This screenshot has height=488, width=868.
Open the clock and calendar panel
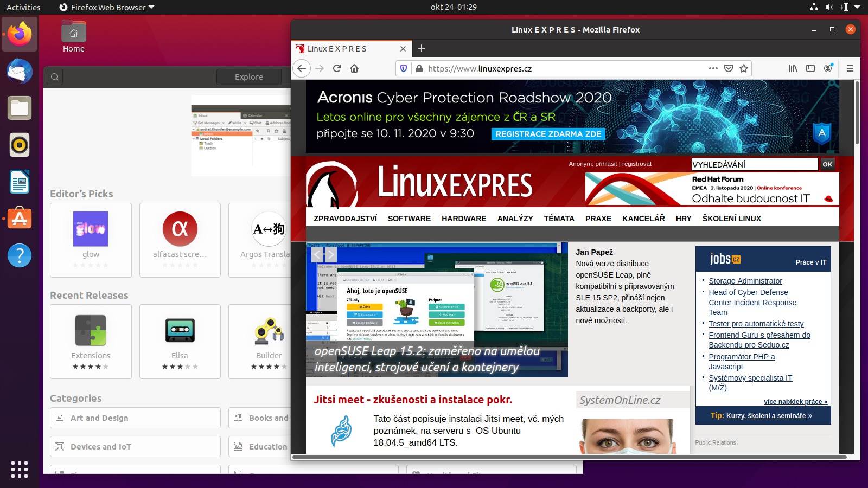[454, 7]
